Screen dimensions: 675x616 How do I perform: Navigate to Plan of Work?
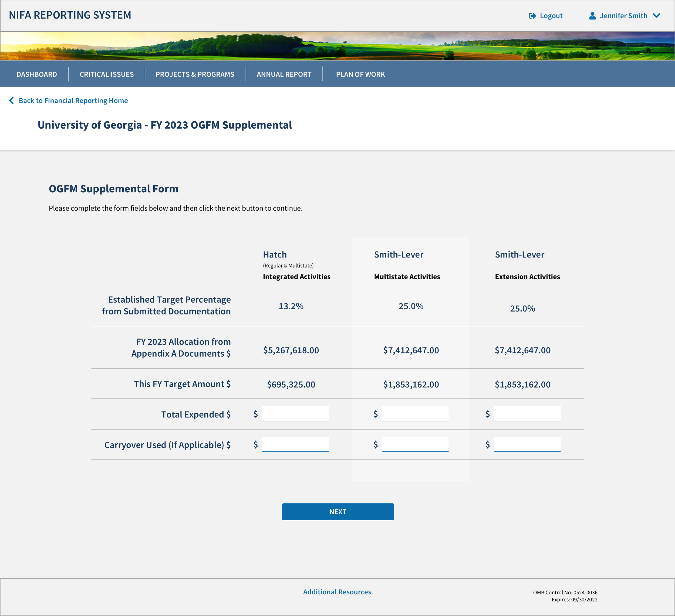pyautogui.click(x=360, y=74)
